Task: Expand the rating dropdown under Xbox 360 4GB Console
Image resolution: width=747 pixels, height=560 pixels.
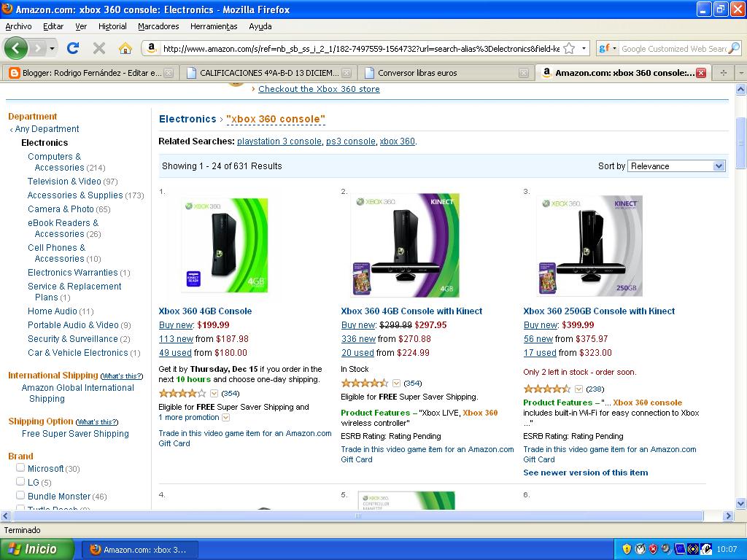Action: 214,393
